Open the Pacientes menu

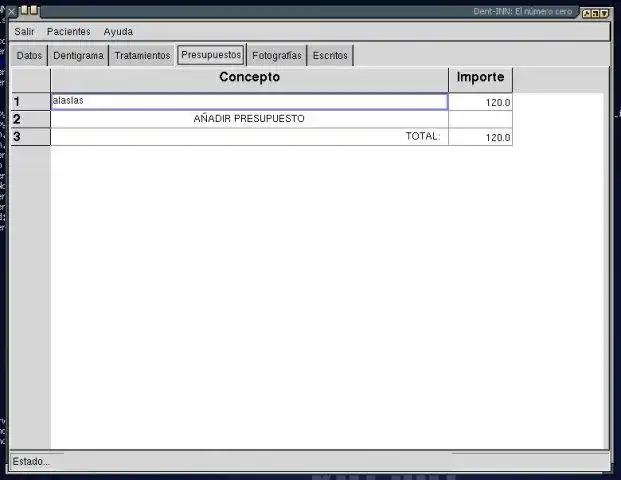click(x=69, y=31)
